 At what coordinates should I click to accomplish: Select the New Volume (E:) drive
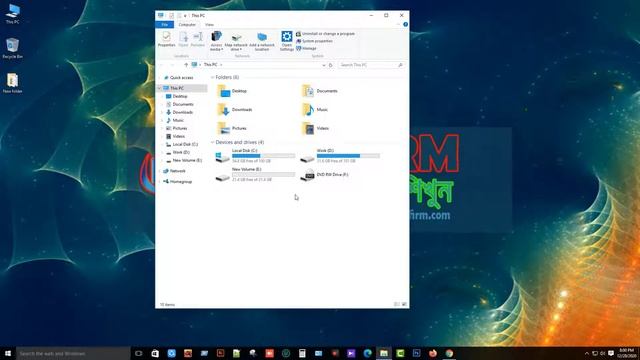255,175
